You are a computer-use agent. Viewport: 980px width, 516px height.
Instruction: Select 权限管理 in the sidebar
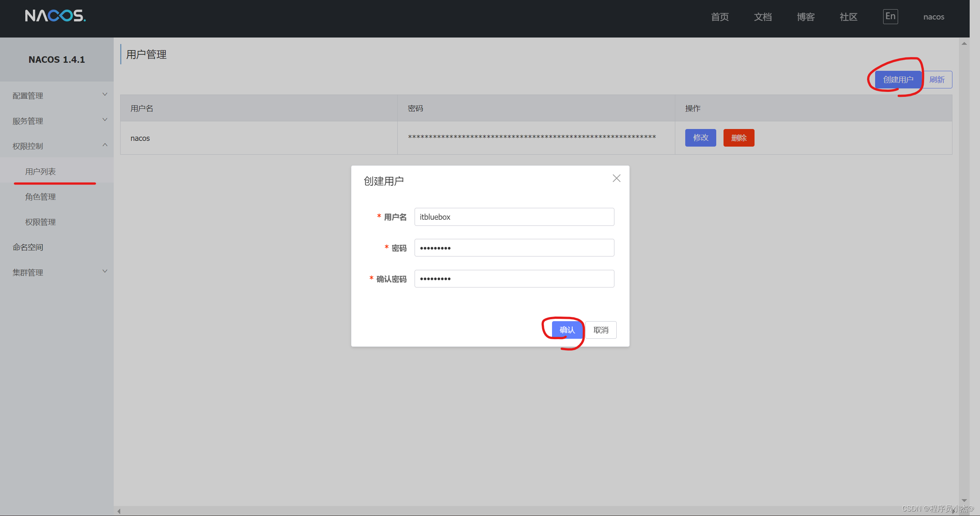[x=57, y=222]
